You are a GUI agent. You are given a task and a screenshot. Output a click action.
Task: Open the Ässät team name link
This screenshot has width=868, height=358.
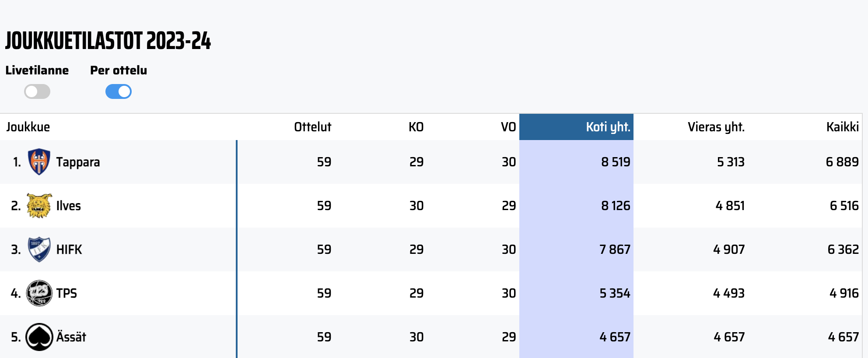tap(71, 337)
